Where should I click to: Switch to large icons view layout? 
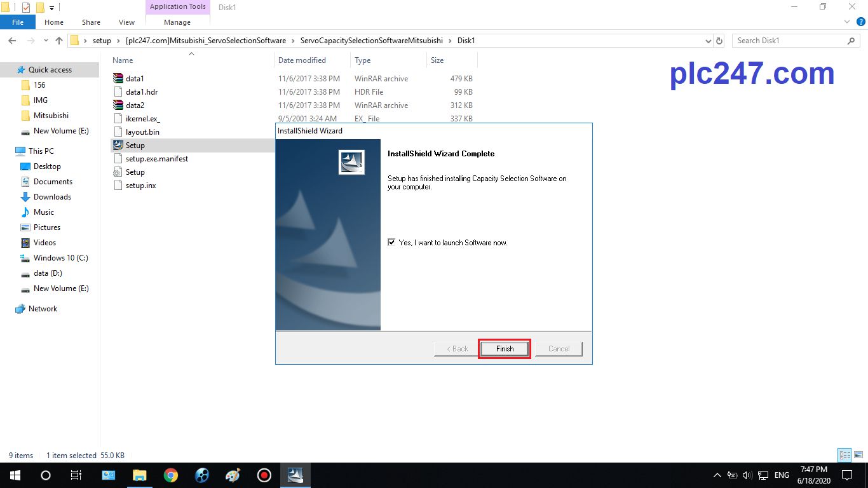click(858, 455)
